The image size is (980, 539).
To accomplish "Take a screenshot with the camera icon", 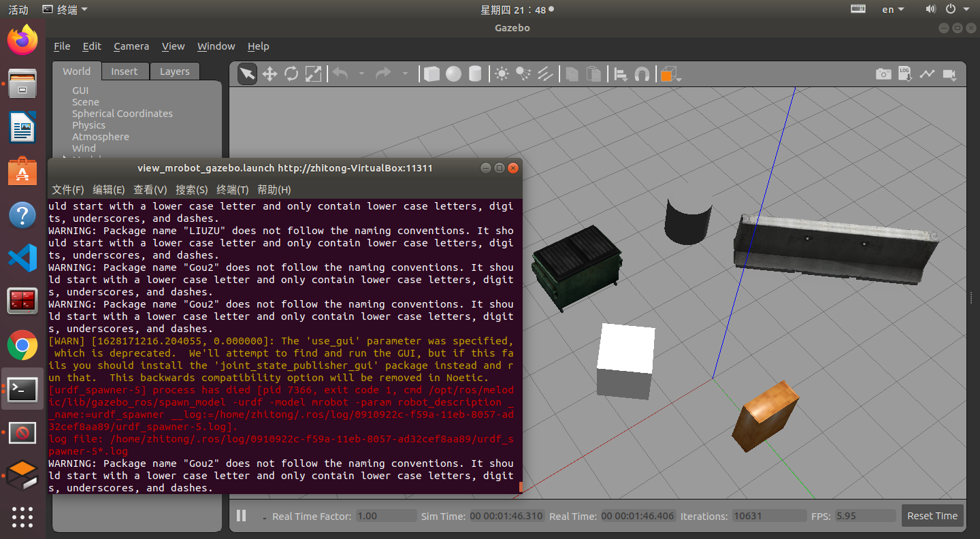I will pos(883,74).
